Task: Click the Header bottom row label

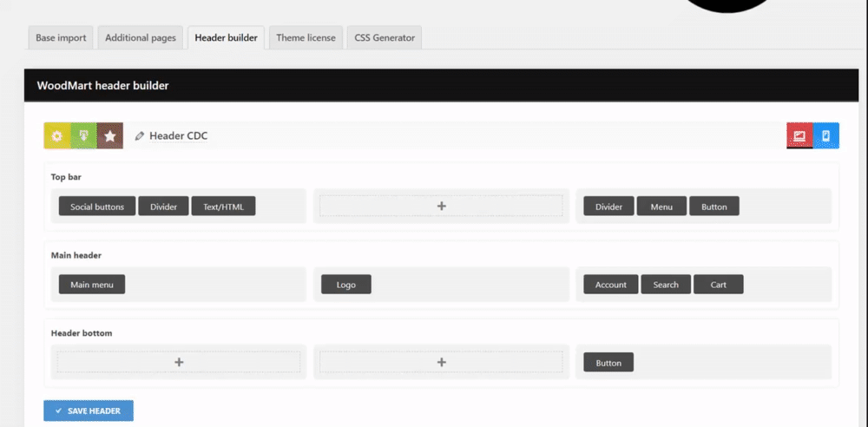Action: click(x=82, y=333)
